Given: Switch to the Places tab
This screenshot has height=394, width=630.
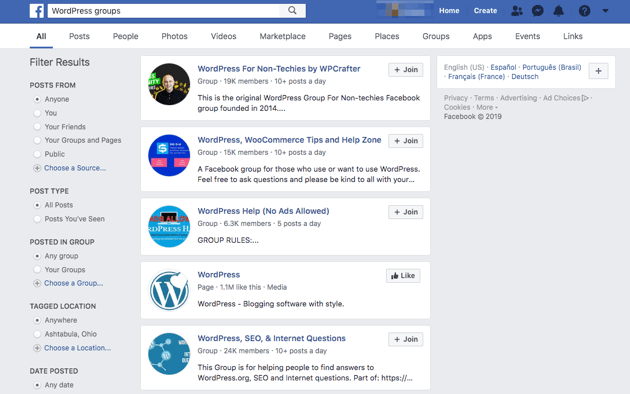Looking at the screenshot, I should (387, 36).
